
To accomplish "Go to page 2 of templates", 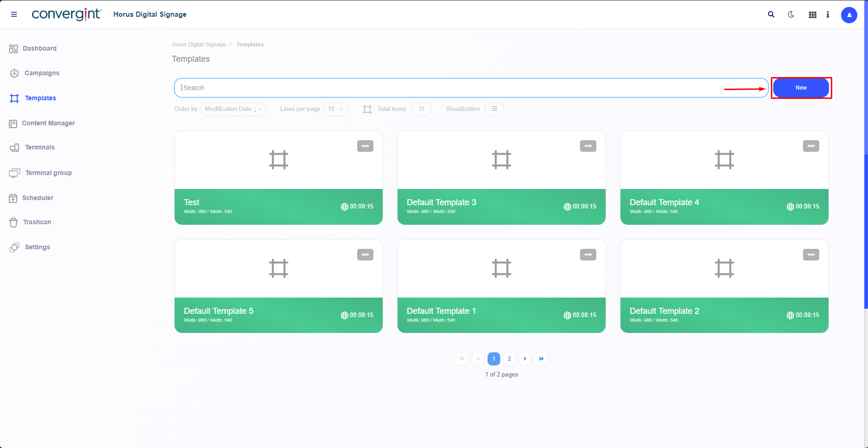I will click(509, 359).
